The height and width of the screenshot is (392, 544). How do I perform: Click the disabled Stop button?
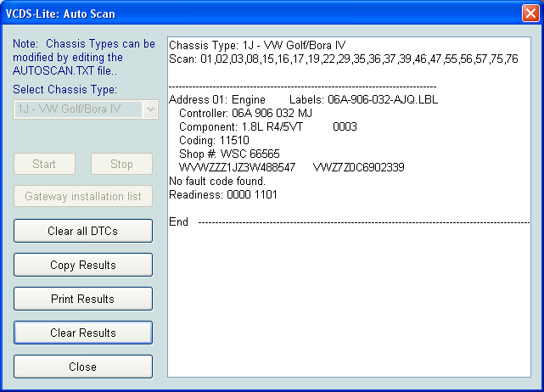click(121, 164)
